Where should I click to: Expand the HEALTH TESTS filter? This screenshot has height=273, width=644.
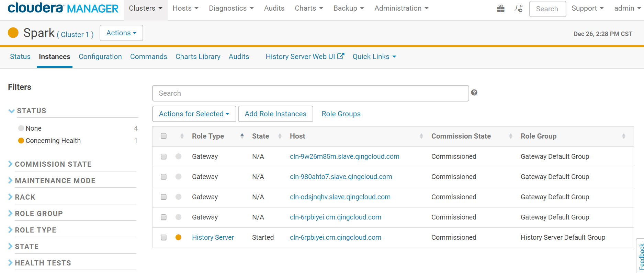pyautogui.click(x=39, y=263)
